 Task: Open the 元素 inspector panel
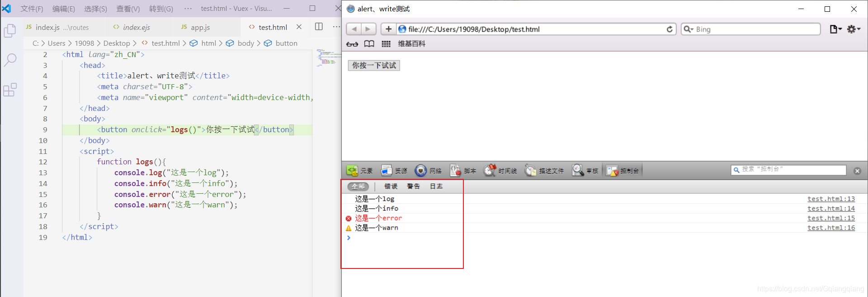pyautogui.click(x=359, y=171)
